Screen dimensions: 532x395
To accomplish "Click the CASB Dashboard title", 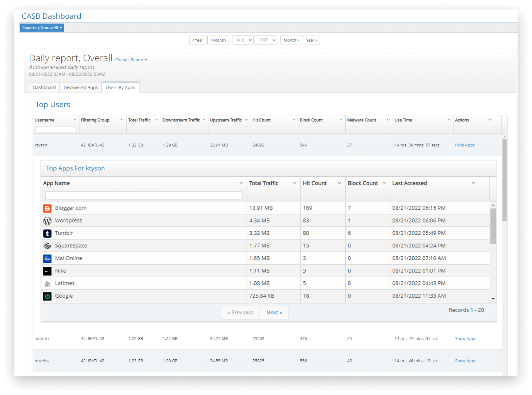I will point(51,16).
